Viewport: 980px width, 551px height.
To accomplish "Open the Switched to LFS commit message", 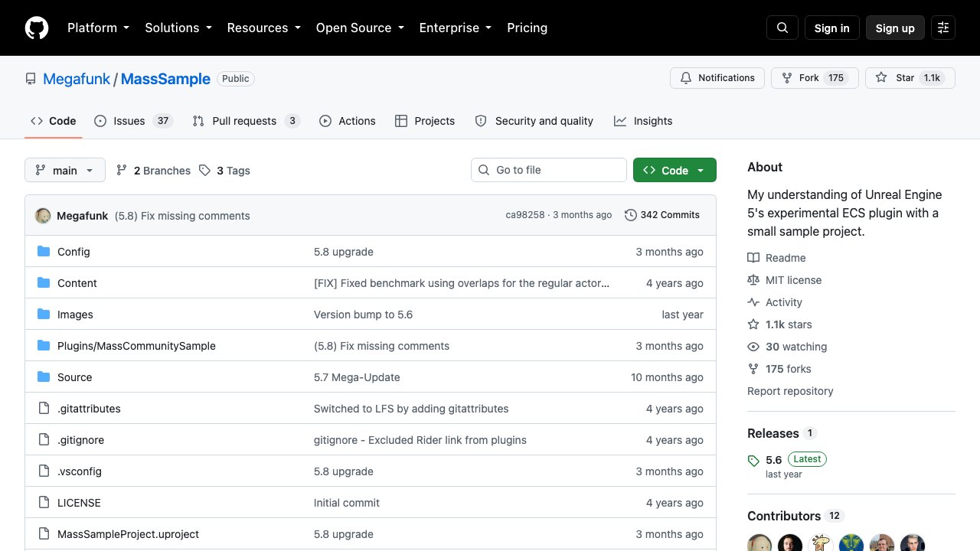I will (x=411, y=409).
